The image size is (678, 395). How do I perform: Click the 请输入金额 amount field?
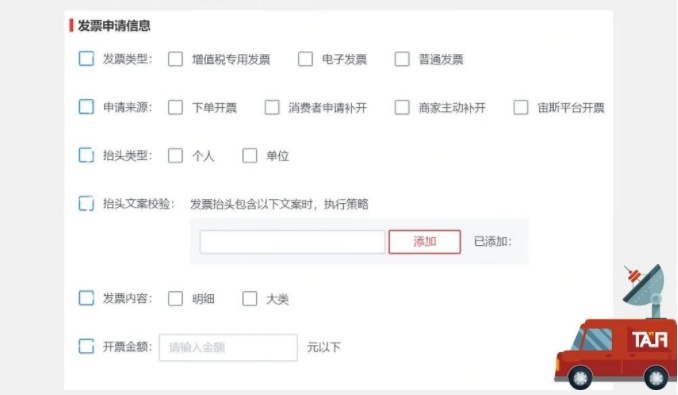228,347
